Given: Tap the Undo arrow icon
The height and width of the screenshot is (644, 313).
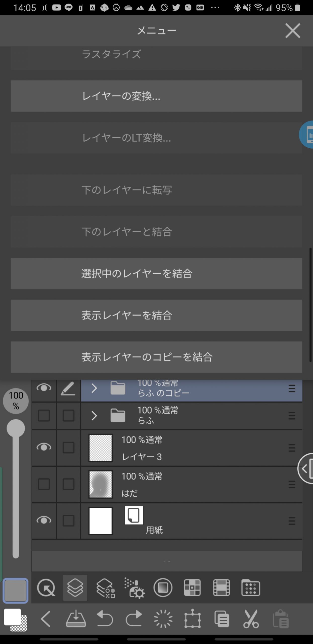Looking at the screenshot, I should point(105,619).
